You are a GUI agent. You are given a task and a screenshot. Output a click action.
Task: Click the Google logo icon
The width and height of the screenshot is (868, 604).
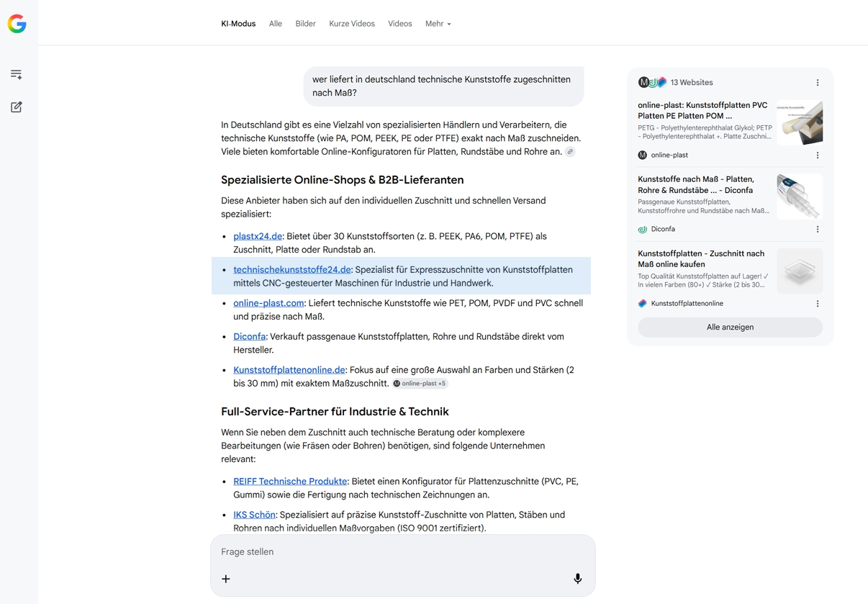17,24
